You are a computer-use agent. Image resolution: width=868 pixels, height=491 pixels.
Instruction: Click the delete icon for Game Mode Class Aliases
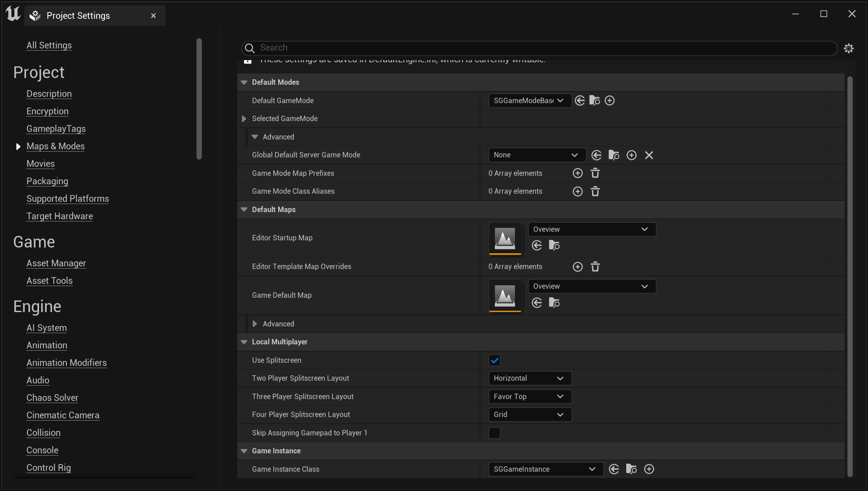(596, 191)
